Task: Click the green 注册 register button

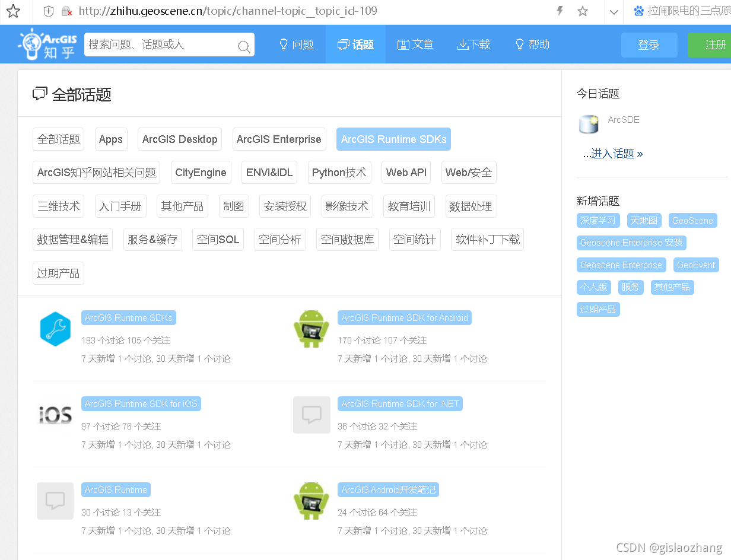Action: [710, 45]
